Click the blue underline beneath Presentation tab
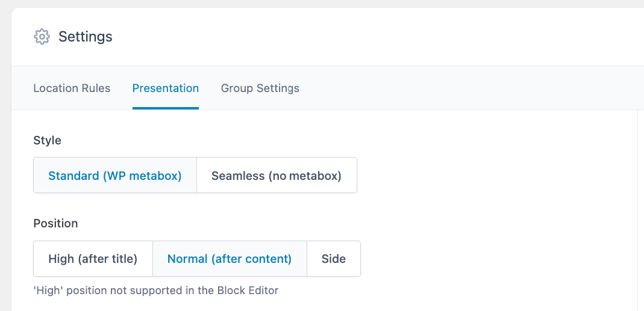 tap(166, 108)
